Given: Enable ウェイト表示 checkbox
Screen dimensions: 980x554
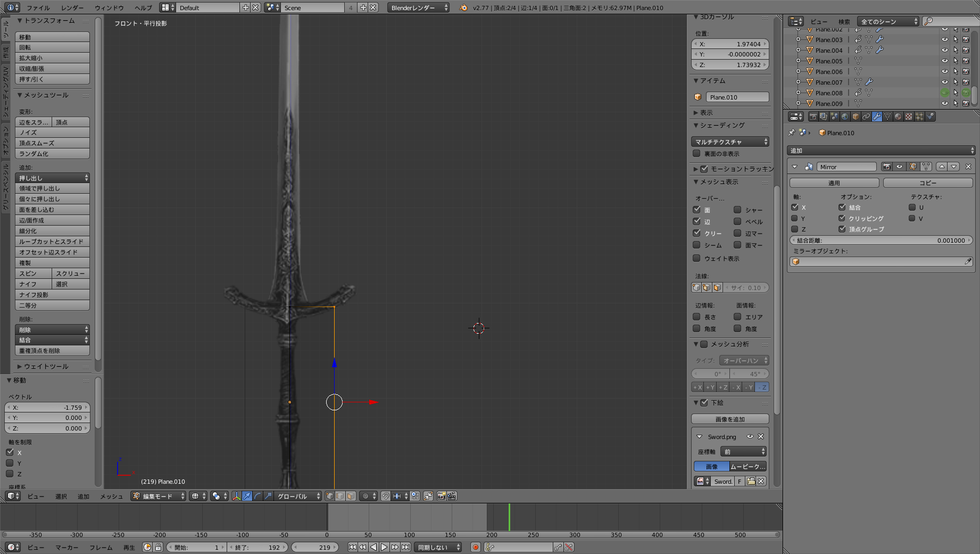Looking at the screenshot, I should point(696,258).
